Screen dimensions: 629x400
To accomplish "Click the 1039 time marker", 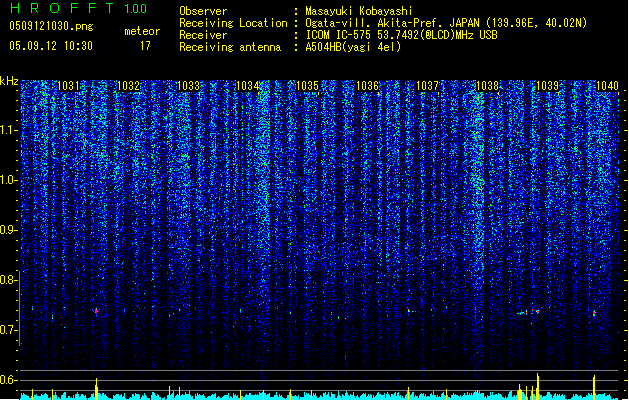I will [x=548, y=86].
